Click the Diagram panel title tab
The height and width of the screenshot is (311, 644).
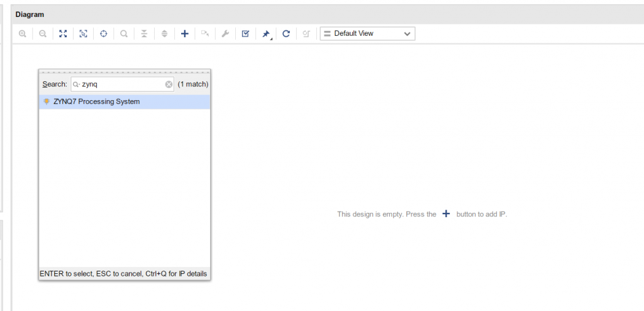click(30, 14)
